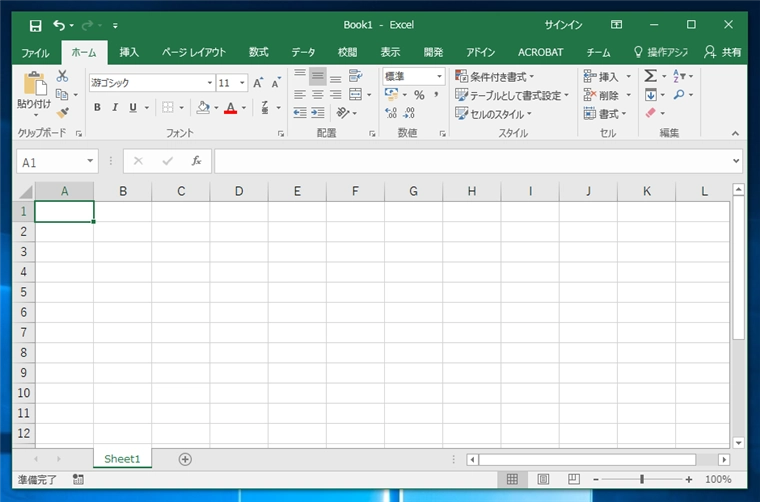
Task: Switch to the 挿入 tab
Action: pos(129,52)
